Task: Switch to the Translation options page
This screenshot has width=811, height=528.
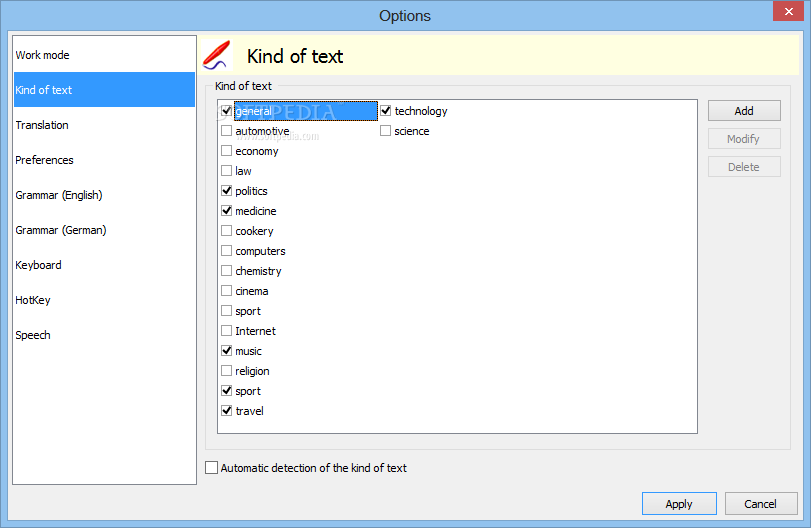Action: click(104, 125)
